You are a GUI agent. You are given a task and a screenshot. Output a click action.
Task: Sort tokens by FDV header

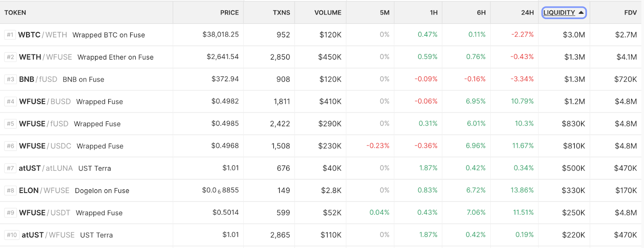630,12
